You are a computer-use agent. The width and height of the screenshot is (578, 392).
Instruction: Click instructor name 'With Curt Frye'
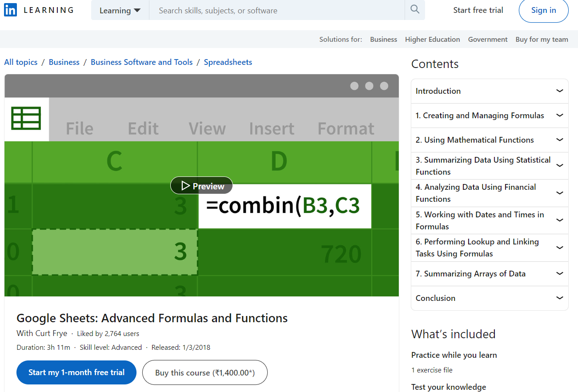tap(42, 333)
